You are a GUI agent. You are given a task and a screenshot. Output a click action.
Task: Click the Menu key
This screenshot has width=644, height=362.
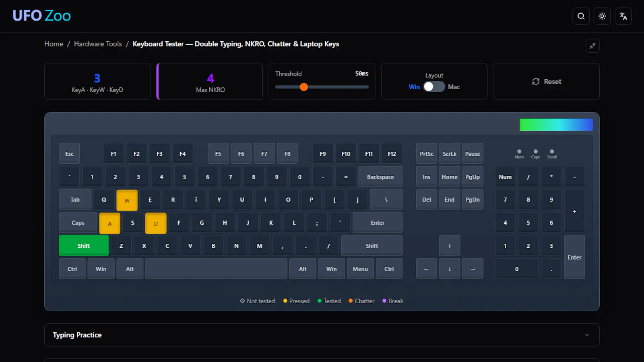coord(360,269)
